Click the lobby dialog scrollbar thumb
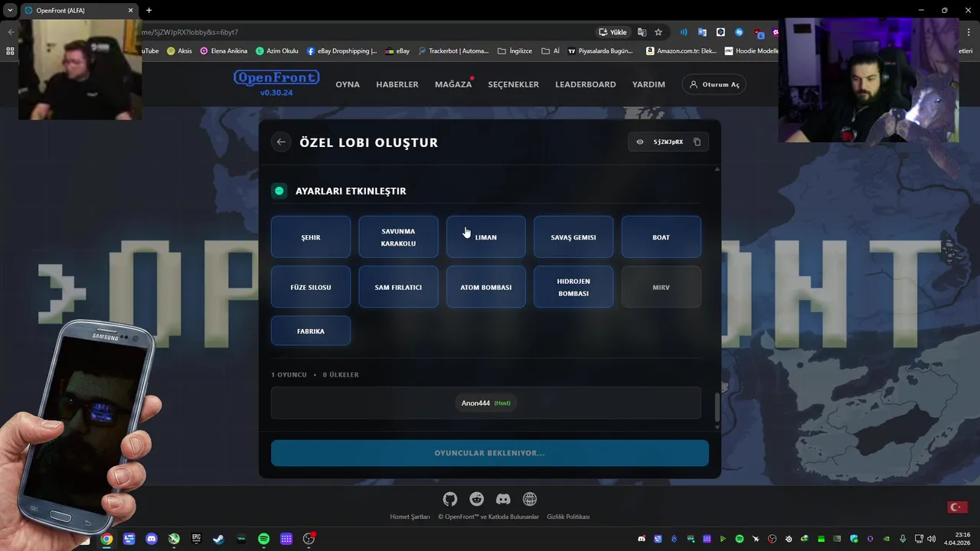Screen dimensions: 980x551 717,407
